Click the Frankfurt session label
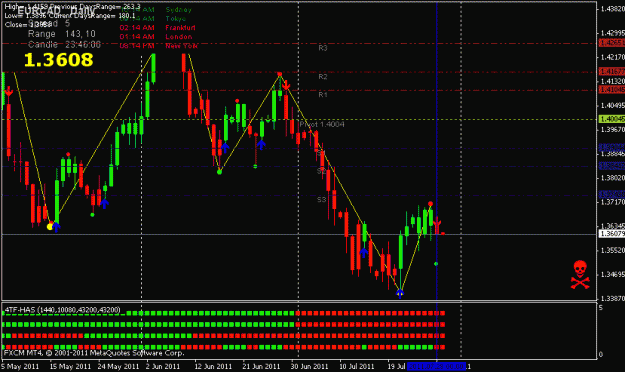 pos(181,28)
